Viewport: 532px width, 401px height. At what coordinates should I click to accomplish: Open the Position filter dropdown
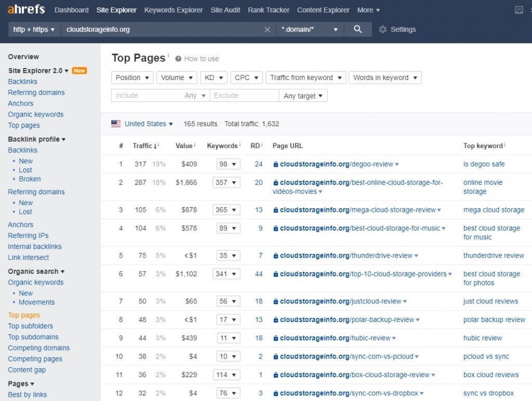pyautogui.click(x=132, y=78)
